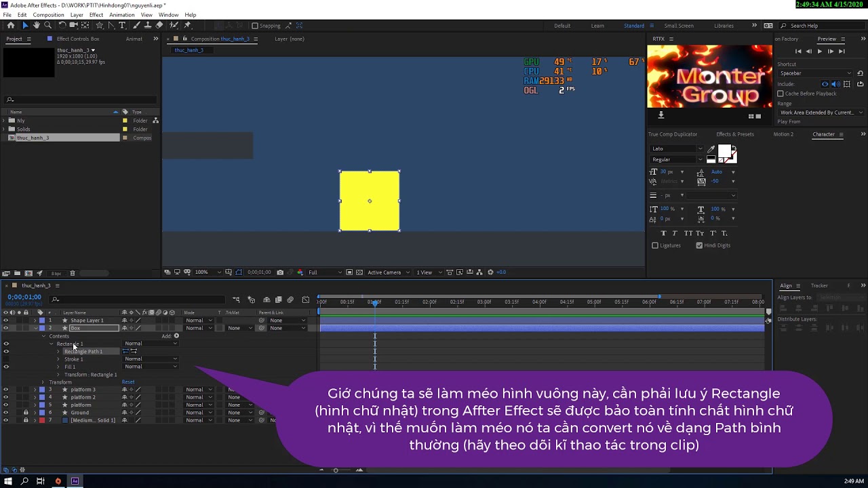Switch to Effects & Presets tab
This screenshot has height=488, width=868.
tap(735, 134)
